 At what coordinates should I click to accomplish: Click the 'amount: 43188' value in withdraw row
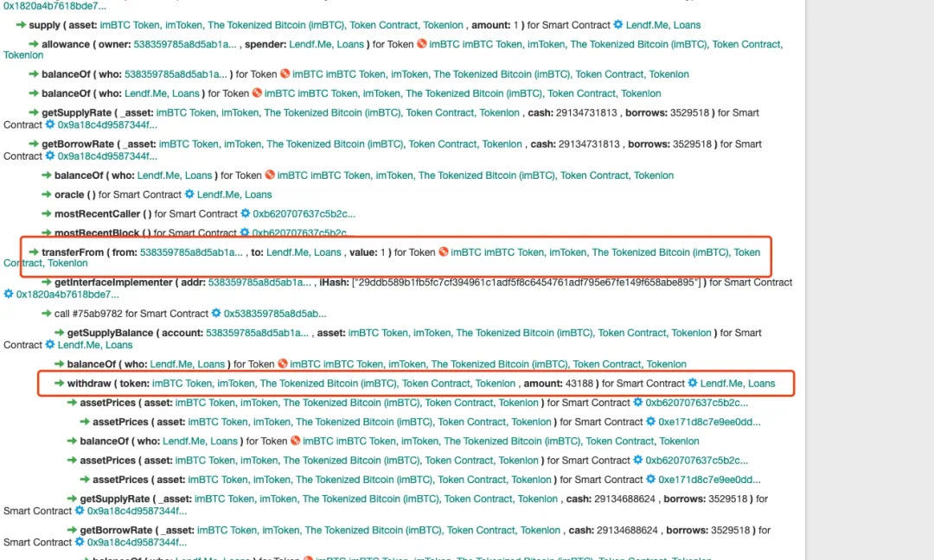559,383
